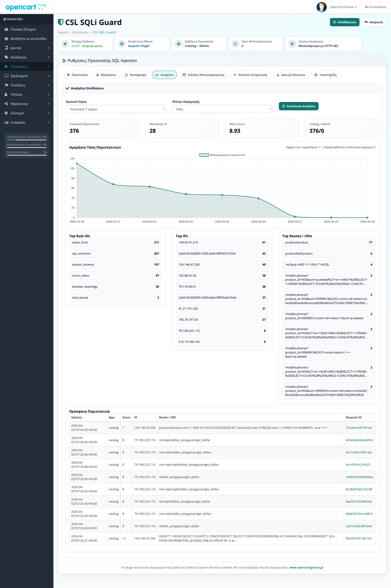This screenshot has width=391, height=588.
Task: Switch to the Καταγραφή tab
Action: [136, 75]
